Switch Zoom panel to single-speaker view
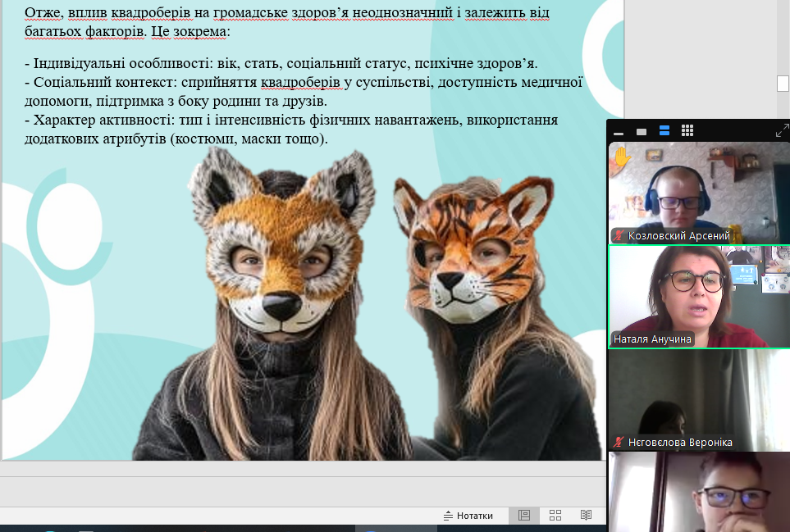Image resolution: width=790 pixels, height=532 pixels. pyautogui.click(x=642, y=132)
